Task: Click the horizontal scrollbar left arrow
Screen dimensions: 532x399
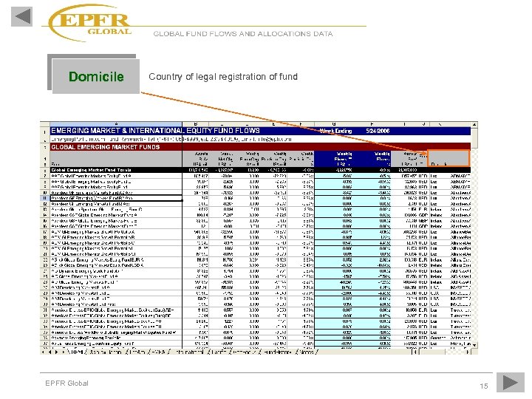Action: pos(415,352)
